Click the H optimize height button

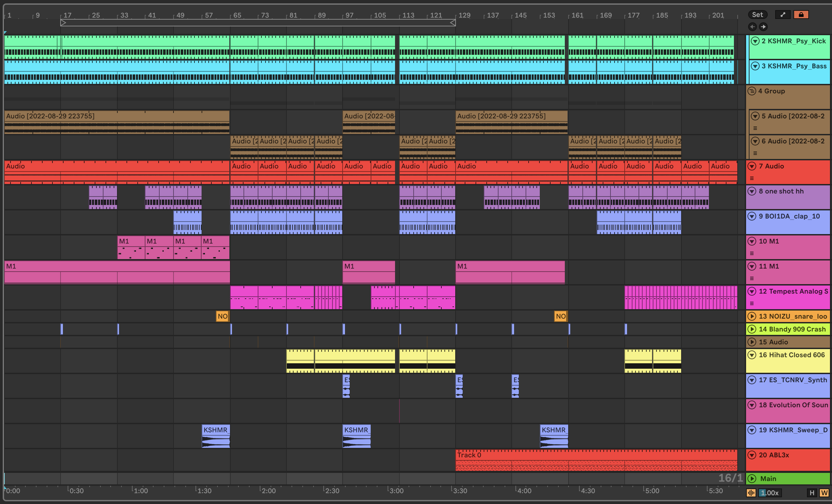(x=812, y=493)
